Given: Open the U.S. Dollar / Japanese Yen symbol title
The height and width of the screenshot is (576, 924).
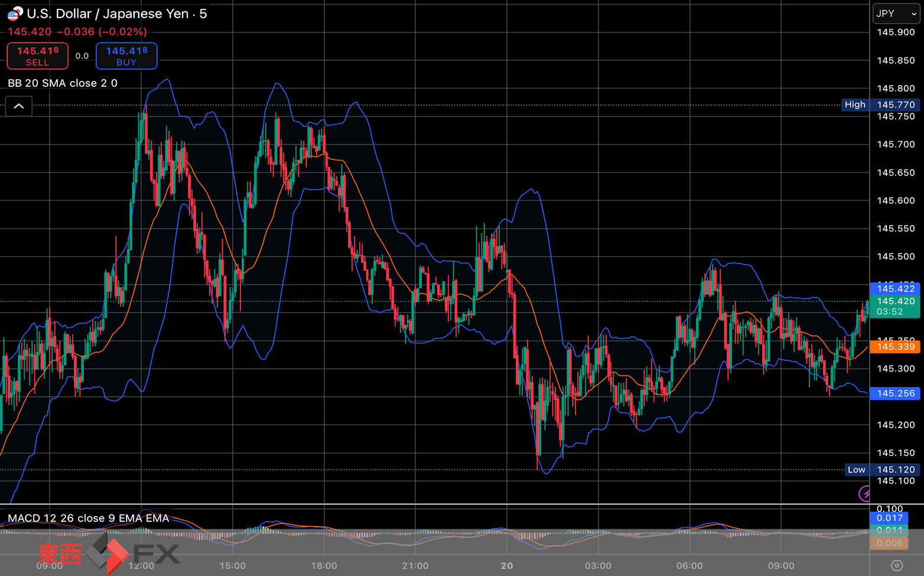Looking at the screenshot, I should (117, 14).
